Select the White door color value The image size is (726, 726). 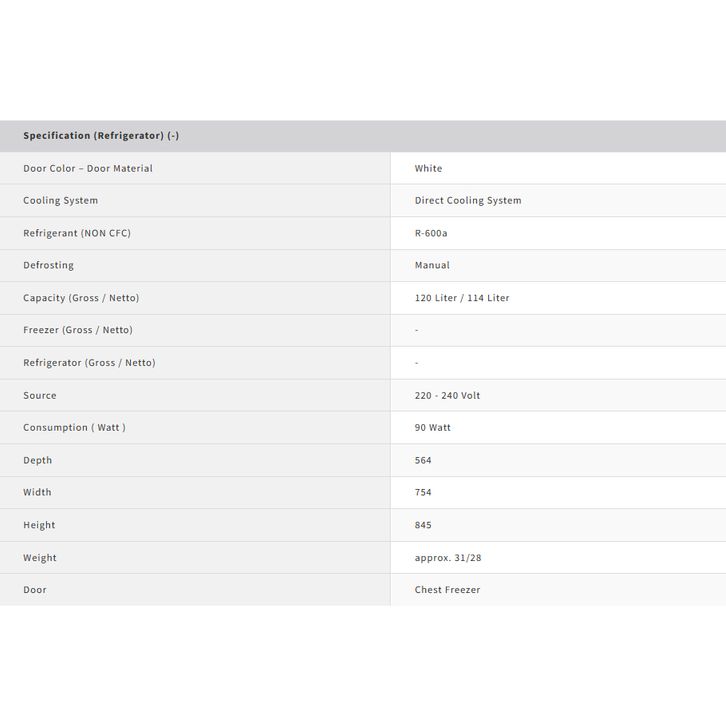(x=428, y=169)
